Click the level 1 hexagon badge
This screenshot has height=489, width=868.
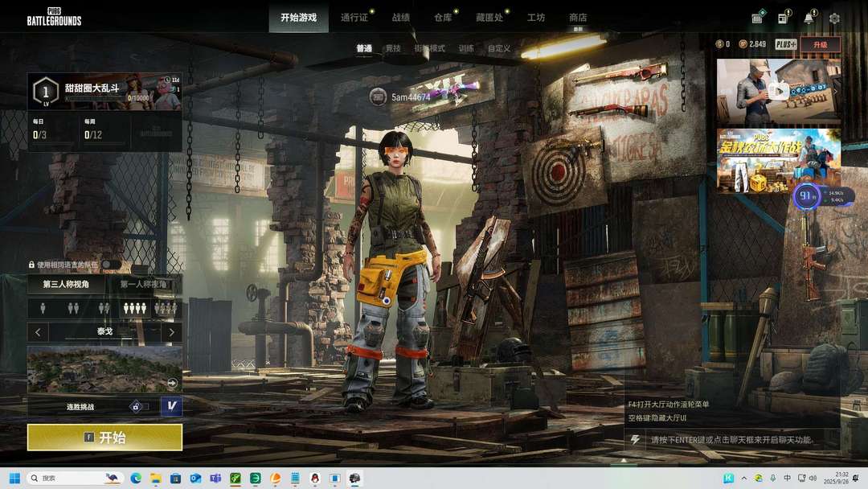45,92
